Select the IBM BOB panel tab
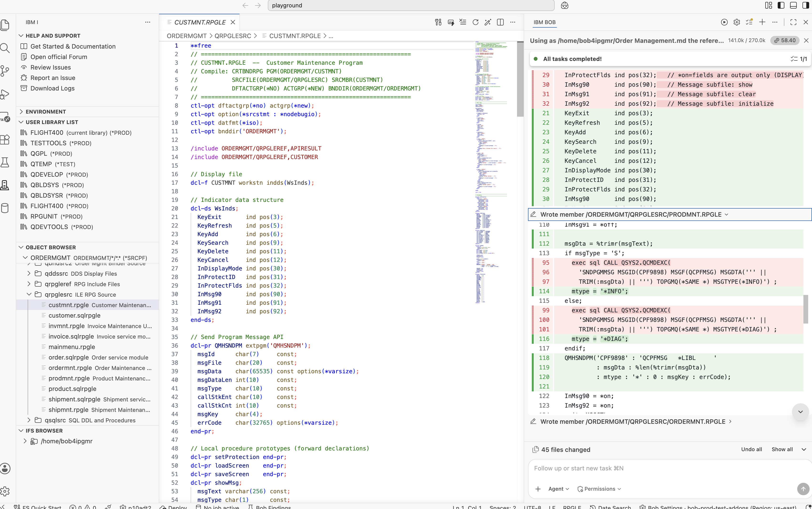Image resolution: width=812 pixels, height=509 pixels. coord(544,22)
